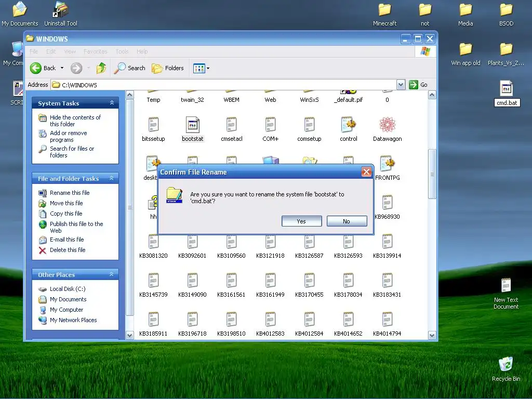Viewport: 532px width, 399px height.
Task: Confirm rename by clicking Yes
Action: click(x=302, y=221)
